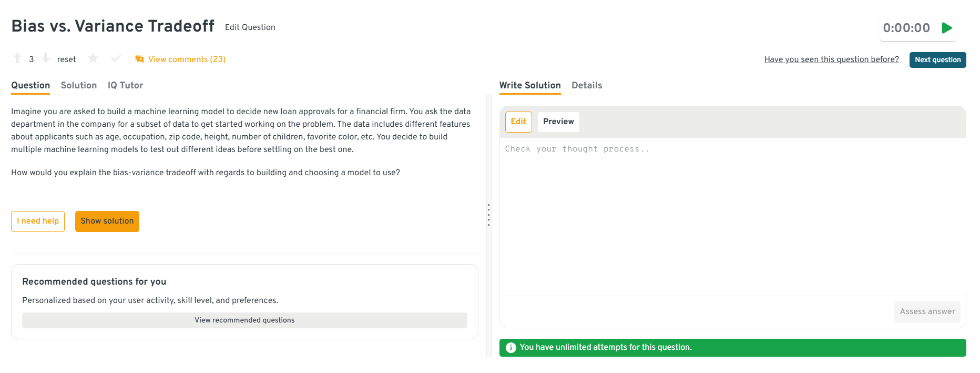The image size is (980, 373).
Task: Start the timer with green play icon
Action: point(947,28)
